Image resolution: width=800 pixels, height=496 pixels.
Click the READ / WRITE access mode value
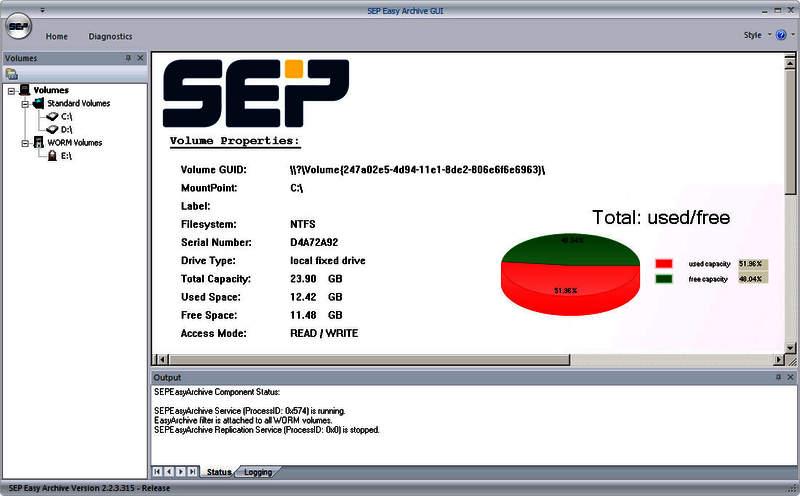(x=324, y=333)
